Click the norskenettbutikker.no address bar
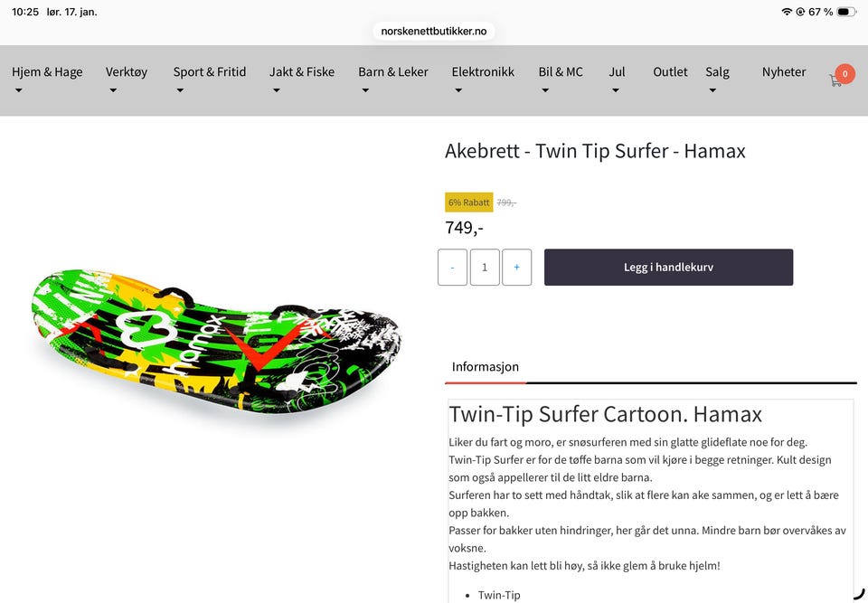This screenshot has height=603, width=868. [433, 31]
